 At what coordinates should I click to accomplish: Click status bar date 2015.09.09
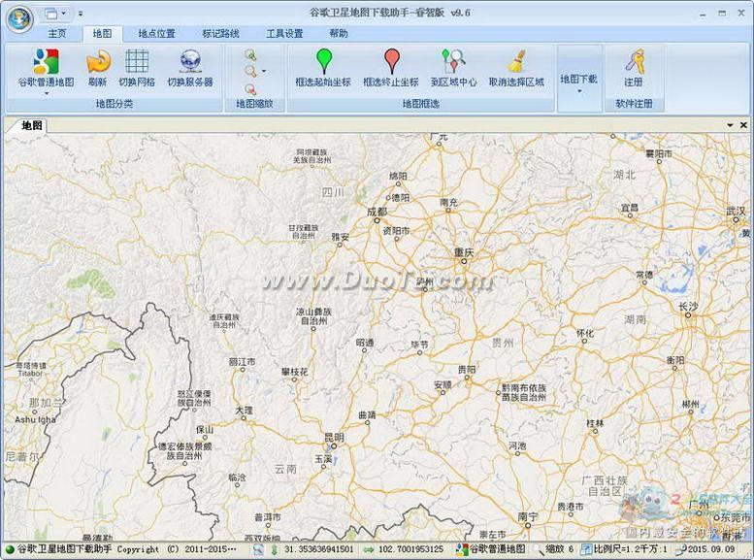coord(711,549)
